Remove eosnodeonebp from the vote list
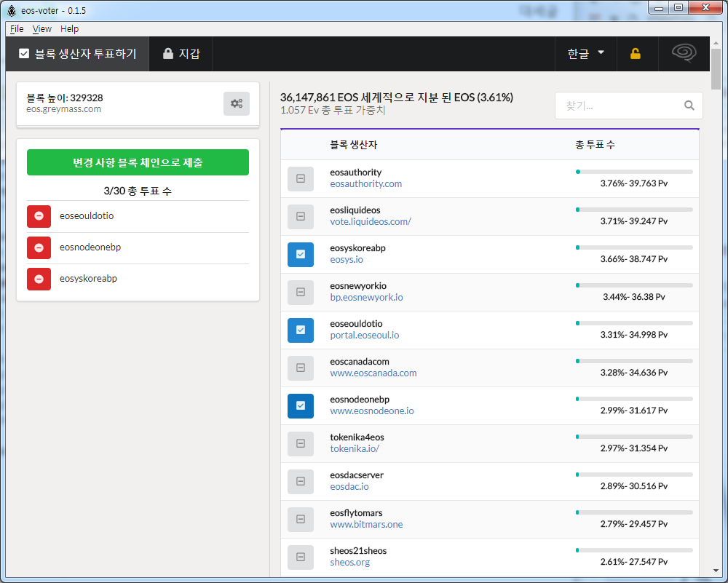Image resolution: width=728 pixels, height=583 pixels. 39,247
